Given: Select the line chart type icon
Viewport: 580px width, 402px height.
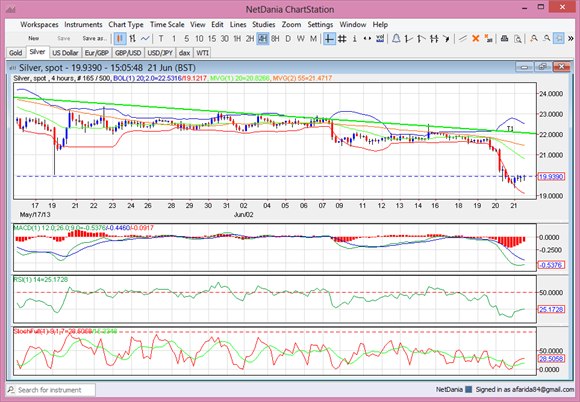Looking at the screenshot, I should click(x=145, y=38).
